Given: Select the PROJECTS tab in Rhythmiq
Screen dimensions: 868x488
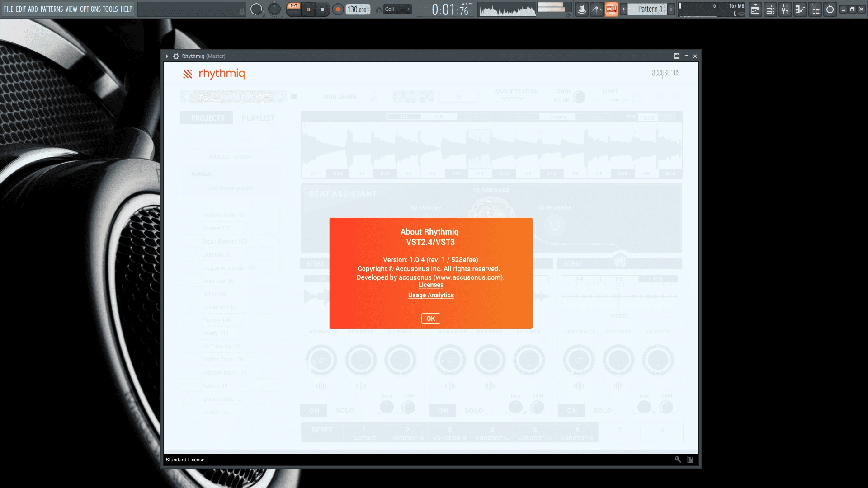Looking at the screenshot, I should tap(208, 118).
